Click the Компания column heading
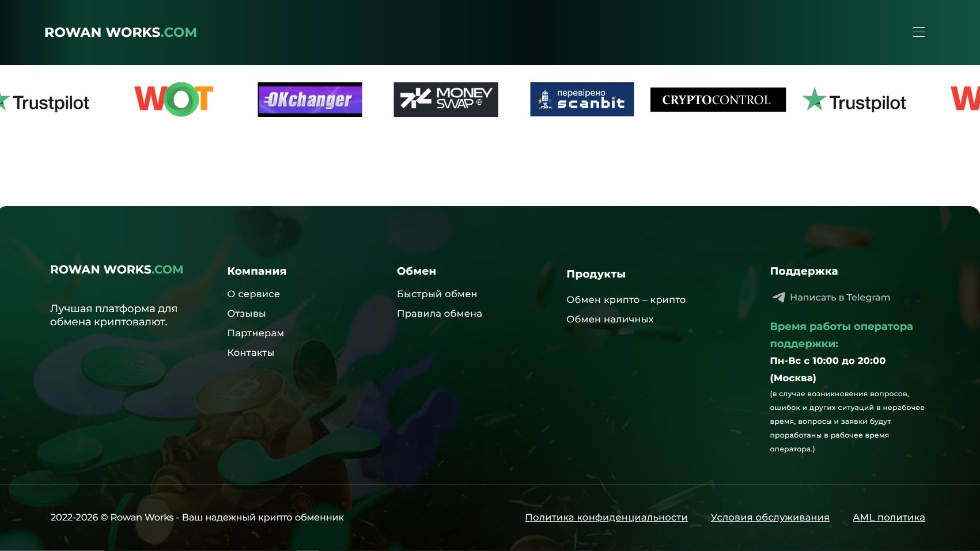Screen dimensions: 980x551 point(256,271)
